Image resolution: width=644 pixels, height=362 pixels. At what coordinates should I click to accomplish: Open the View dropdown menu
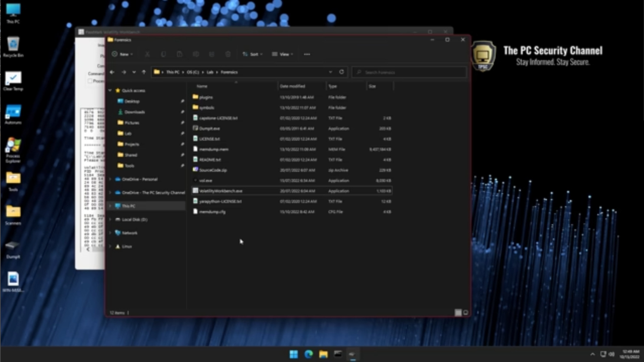click(x=283, y=54)
